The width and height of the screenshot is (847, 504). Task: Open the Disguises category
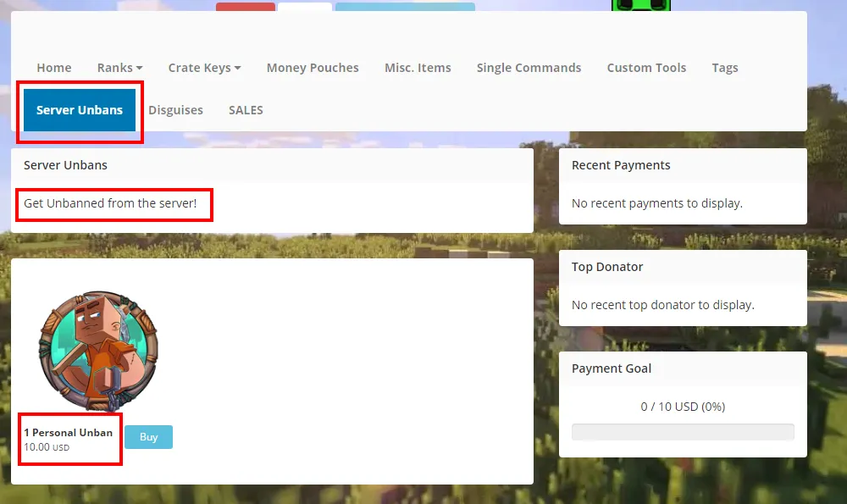point(175,109)
